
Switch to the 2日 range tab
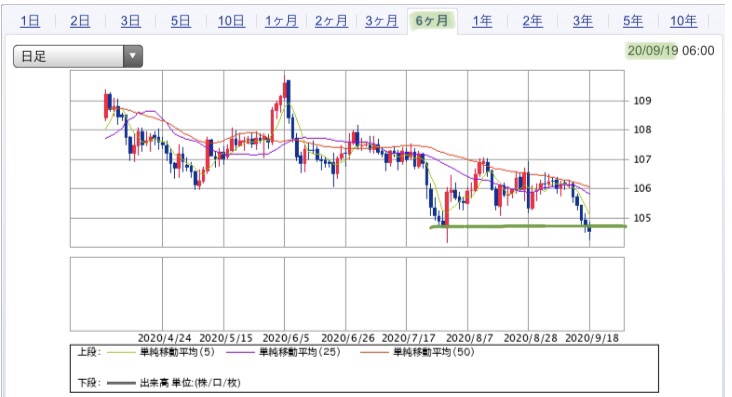pyautogui.click(x=80, y=21)
